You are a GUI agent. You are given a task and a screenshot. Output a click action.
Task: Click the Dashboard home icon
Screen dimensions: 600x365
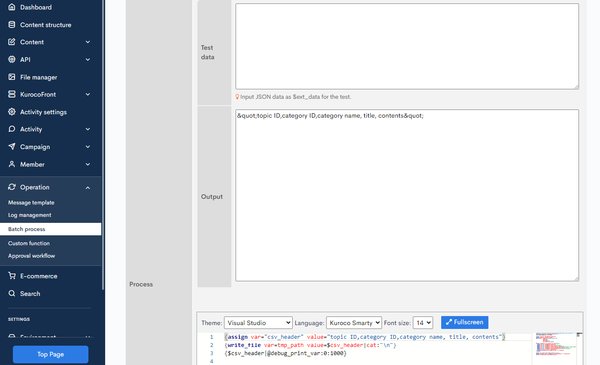coord(12,7)
